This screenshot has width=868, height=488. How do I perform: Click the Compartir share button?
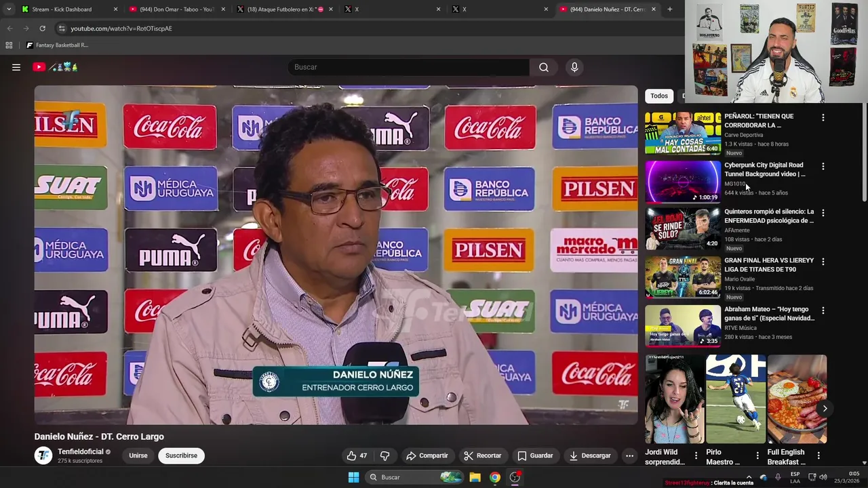coord(427,455)
